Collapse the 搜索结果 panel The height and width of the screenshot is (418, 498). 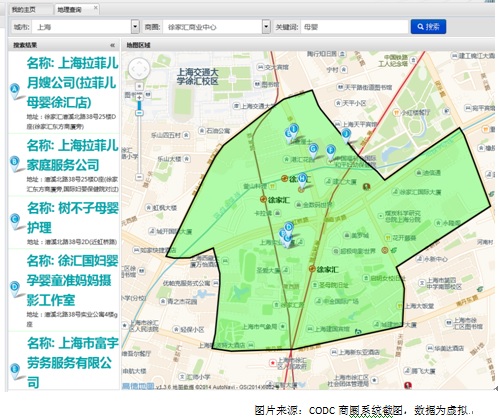[x=112, y=45]
